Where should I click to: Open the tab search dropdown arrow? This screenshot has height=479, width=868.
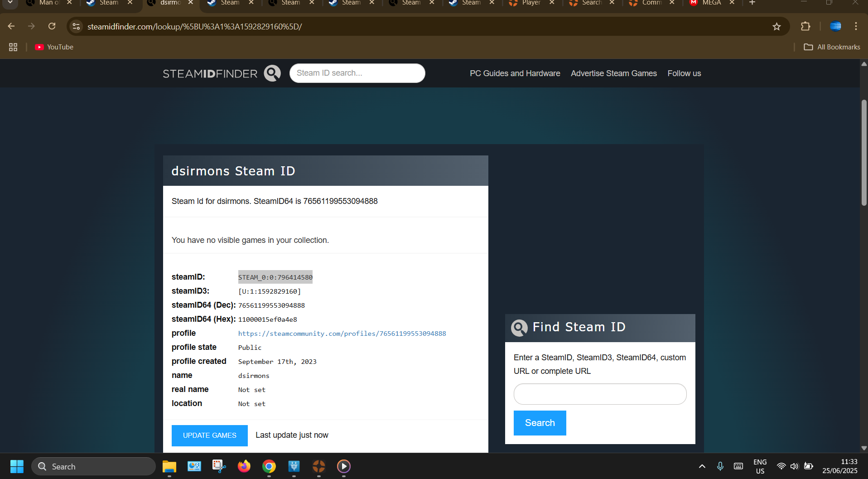click(10, 3)
